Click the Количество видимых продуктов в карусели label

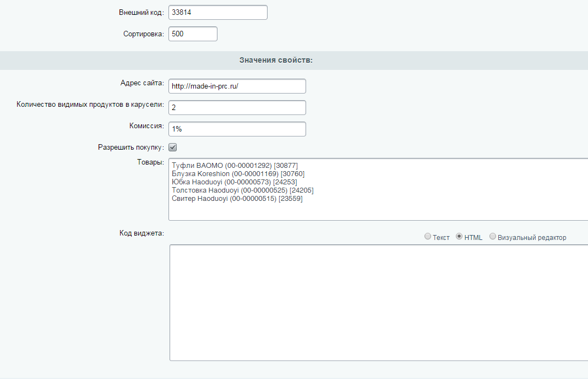[90, 105]
